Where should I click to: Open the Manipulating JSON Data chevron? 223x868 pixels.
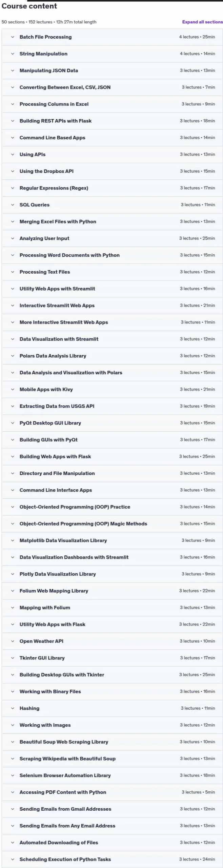[x=13, y=71]
